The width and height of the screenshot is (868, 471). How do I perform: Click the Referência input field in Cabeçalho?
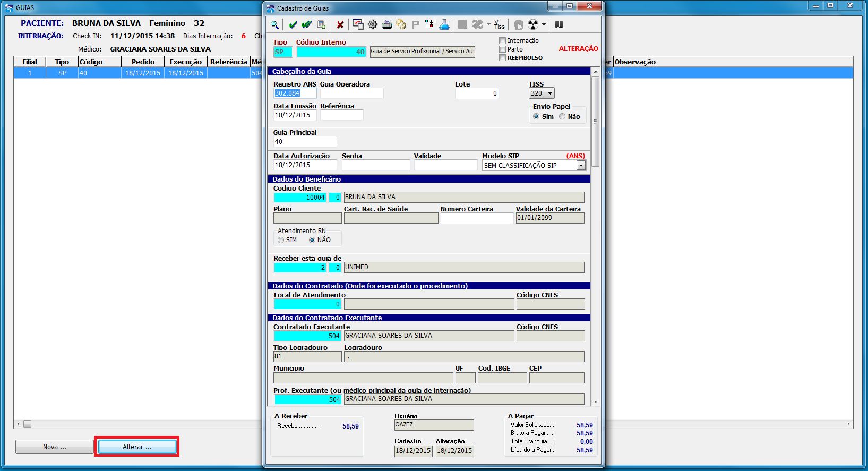(x=342, y=115)
